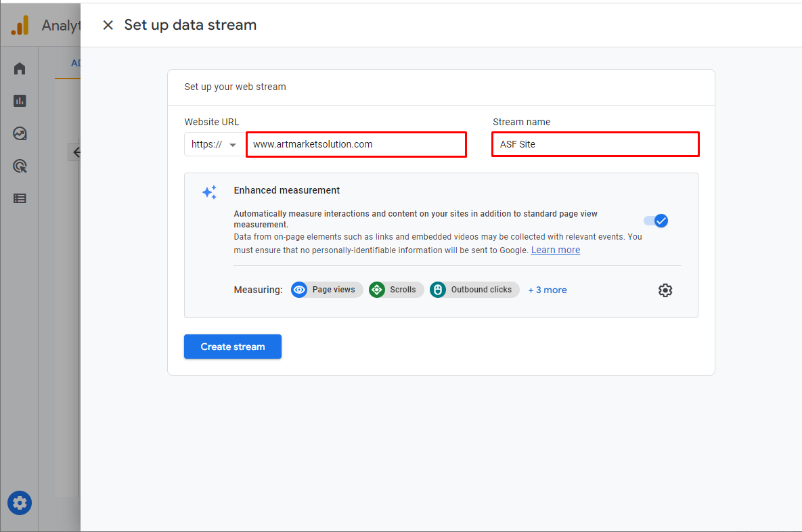Click the 'Set up your web stream' heading
Viewport: 802px width, 532px height.
(236, 87)
